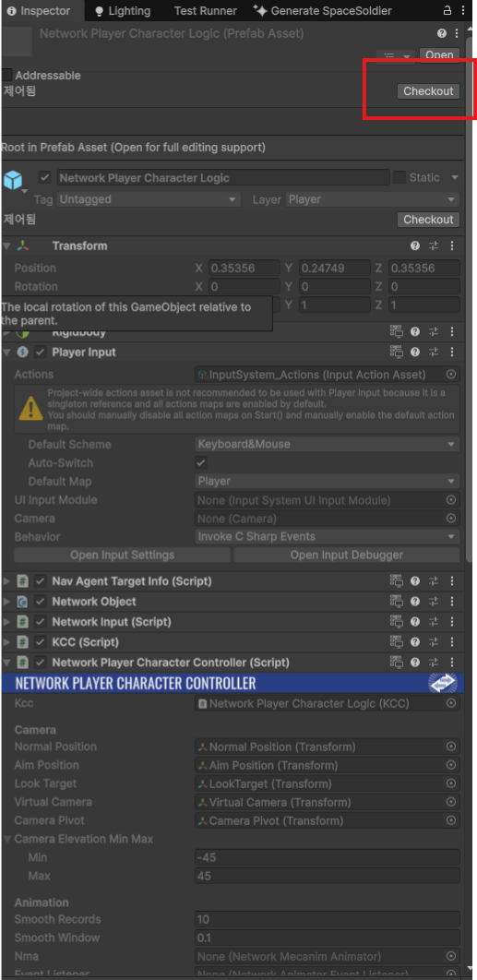Open Default Scheme Keyboard&Mouse dropdown
Viewport: 477px width, 980px height.
pyautogui.click(x=327, y=445)
